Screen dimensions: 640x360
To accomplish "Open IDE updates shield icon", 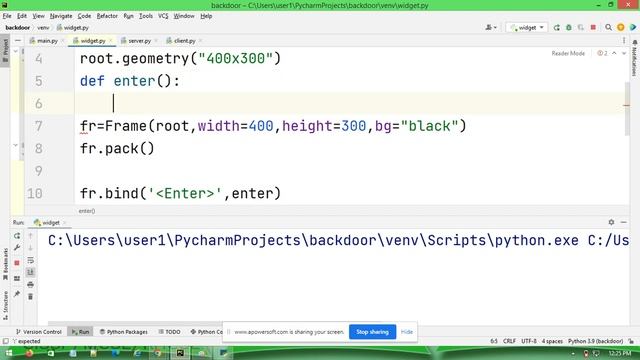I will [x=621, y=27].
